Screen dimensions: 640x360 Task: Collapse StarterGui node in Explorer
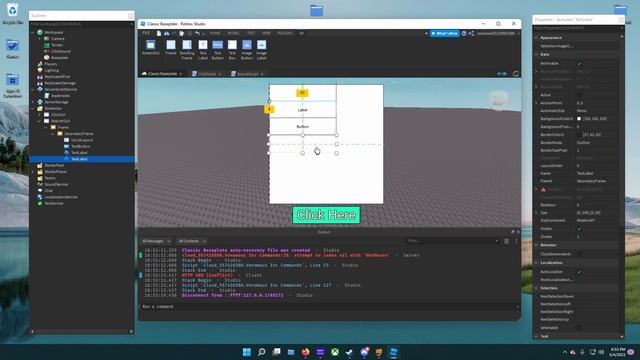point(33,108)
